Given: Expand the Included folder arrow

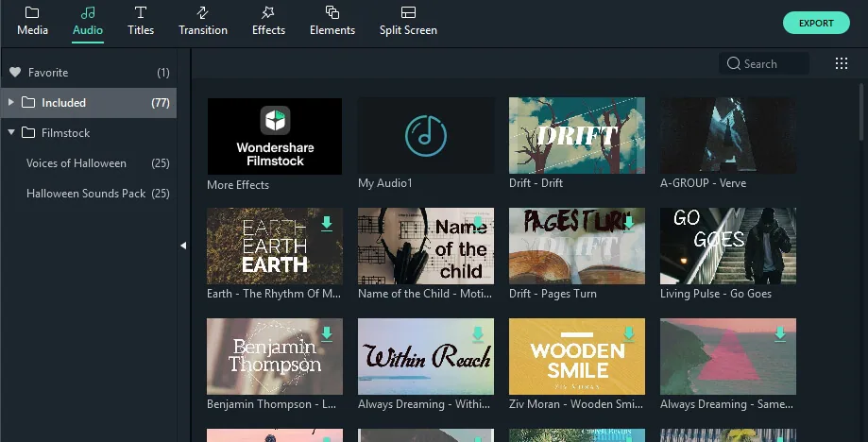Looking at the screenshot, I should [x=11, y=102].
